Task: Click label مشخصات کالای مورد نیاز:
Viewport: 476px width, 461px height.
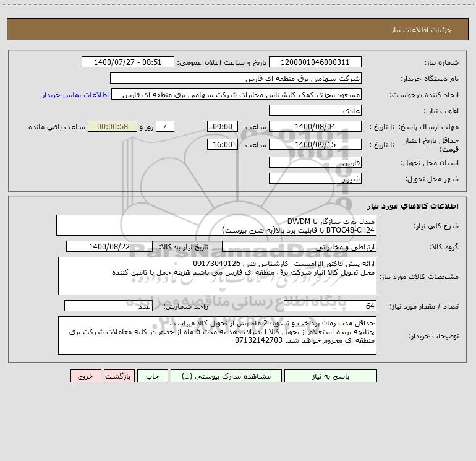Action: (x=419, y=277)
